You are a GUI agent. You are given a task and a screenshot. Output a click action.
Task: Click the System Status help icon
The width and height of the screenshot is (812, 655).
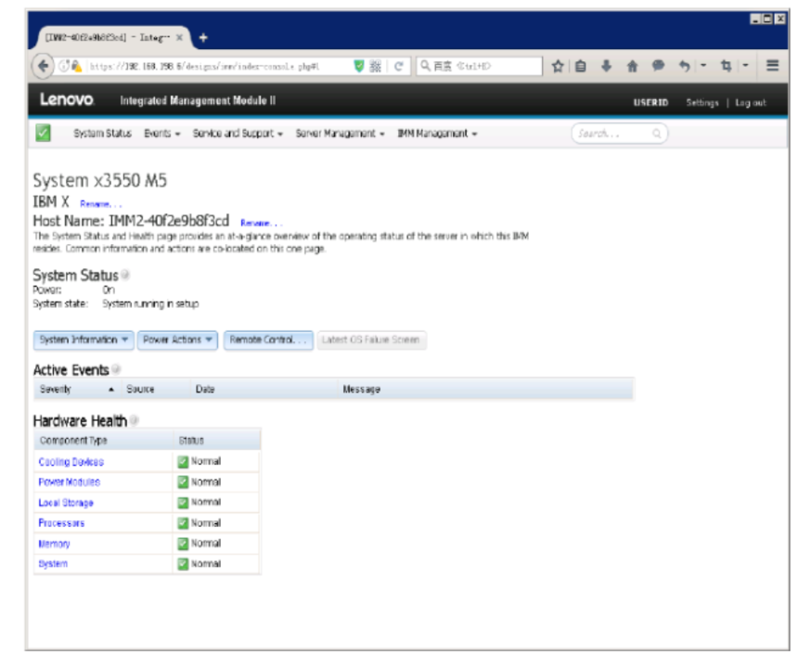(124, 275)
